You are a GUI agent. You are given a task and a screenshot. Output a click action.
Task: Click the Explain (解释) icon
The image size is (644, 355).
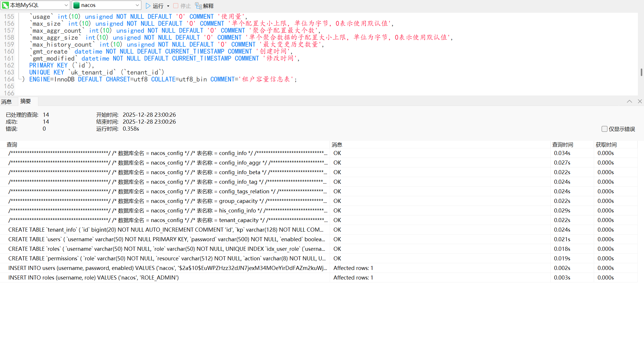pos(199,6)
